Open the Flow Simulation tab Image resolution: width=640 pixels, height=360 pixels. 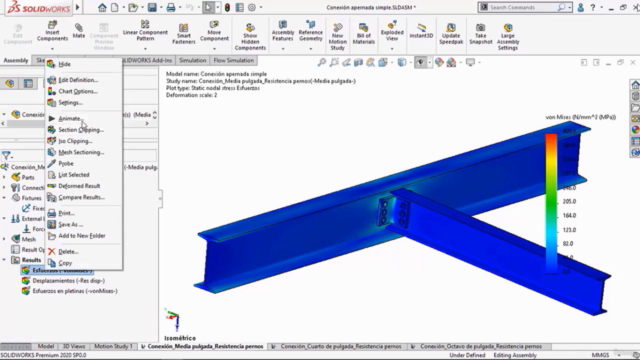point(233,60)
